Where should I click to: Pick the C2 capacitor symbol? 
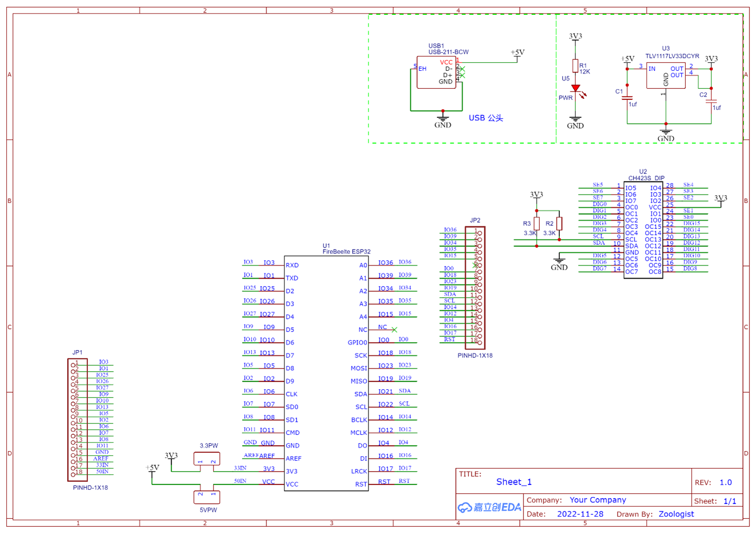(x=711, y=100)
